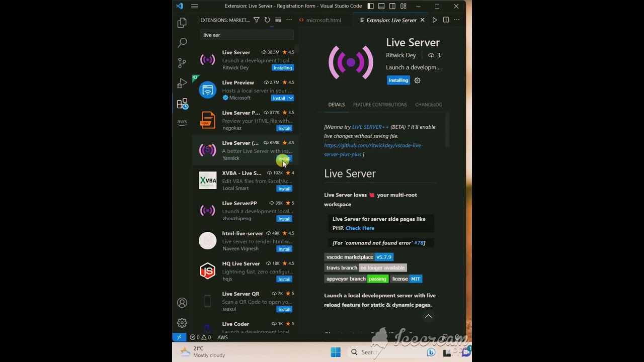
Task: Toggle primary side bar layout button
Action: click(371, 6)
